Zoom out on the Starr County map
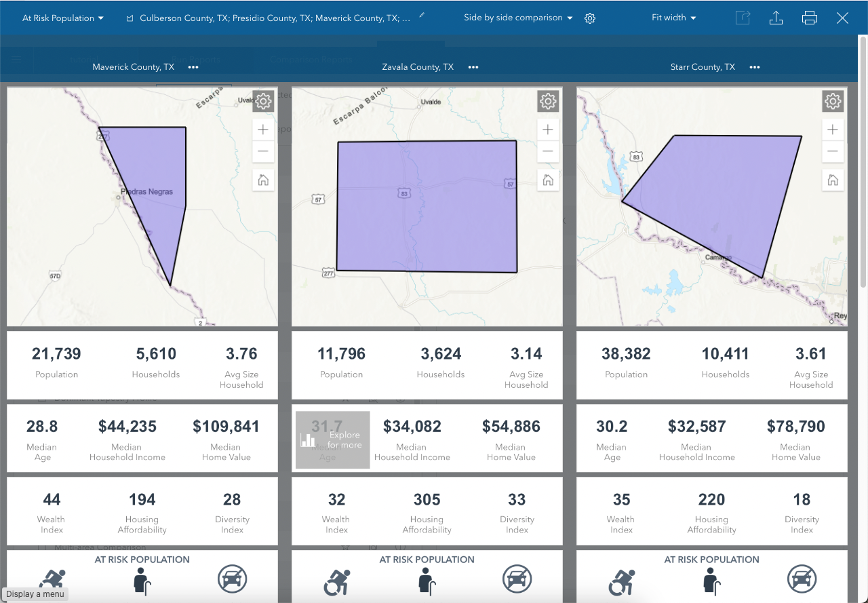Screen dimensions: 868x603 pos(833,151)
